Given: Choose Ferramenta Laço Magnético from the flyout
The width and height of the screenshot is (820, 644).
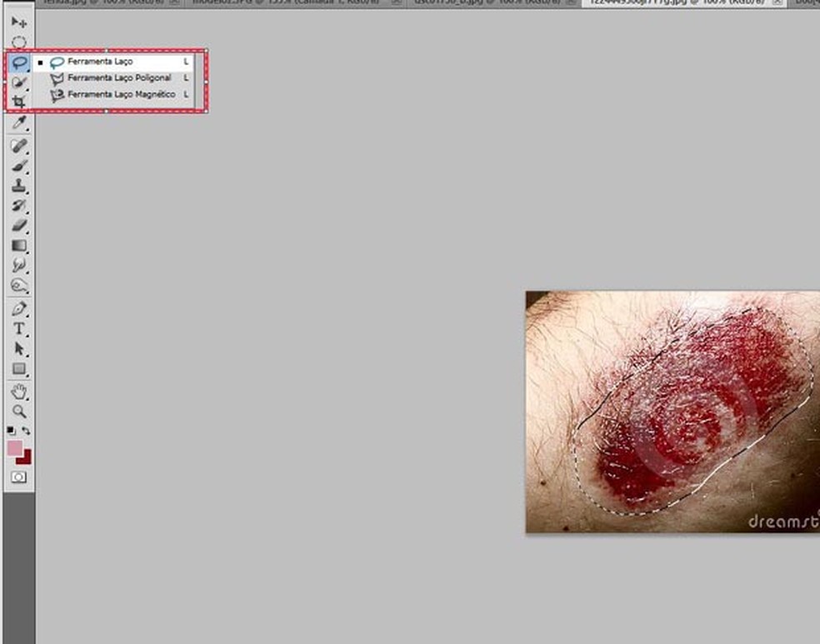Looking at the screenshot, I should 121,95.
